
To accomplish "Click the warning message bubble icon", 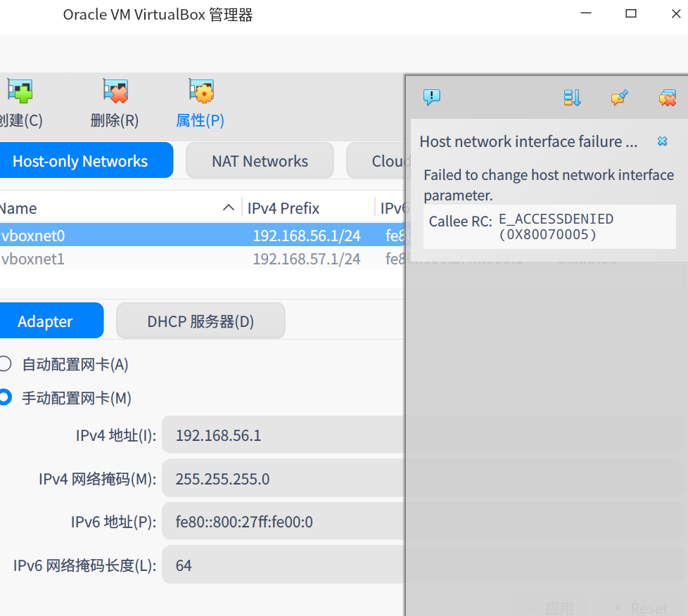I will (x=432, y=98).
